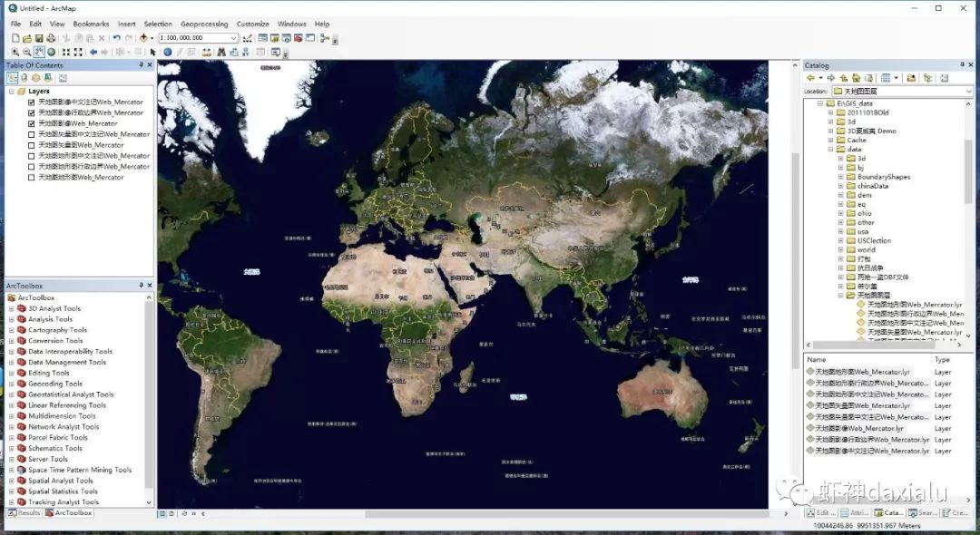Collapse the Layers group in TOC
The height and width of the screenshot is (535, 980).
[11, 92]
